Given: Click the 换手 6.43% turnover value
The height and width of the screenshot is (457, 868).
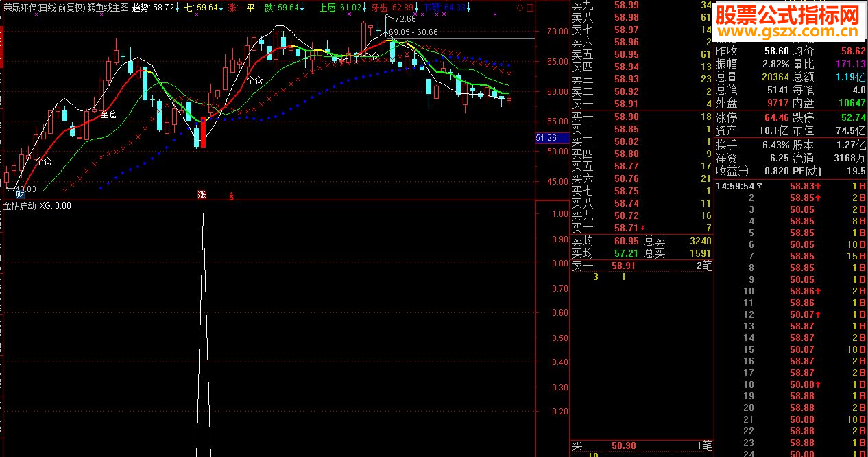Looking at the screenshot, I should [x=774, y=145].
